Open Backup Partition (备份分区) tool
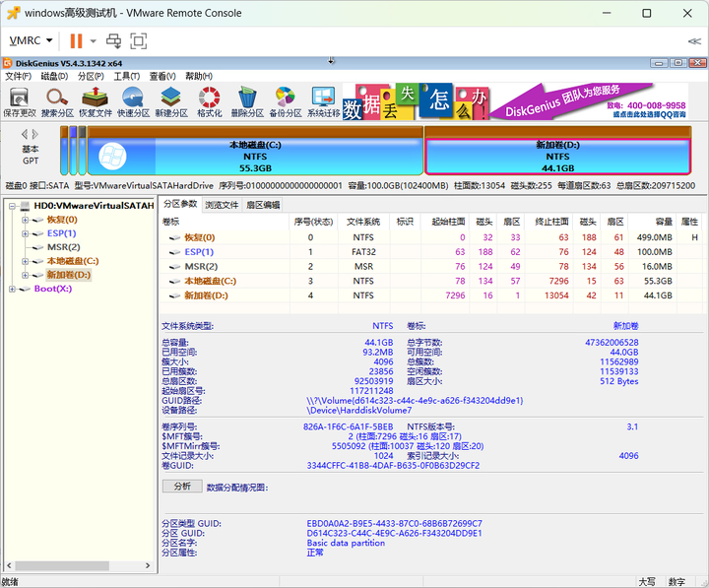This screenshot has width=709, height=588. point(286,101)
